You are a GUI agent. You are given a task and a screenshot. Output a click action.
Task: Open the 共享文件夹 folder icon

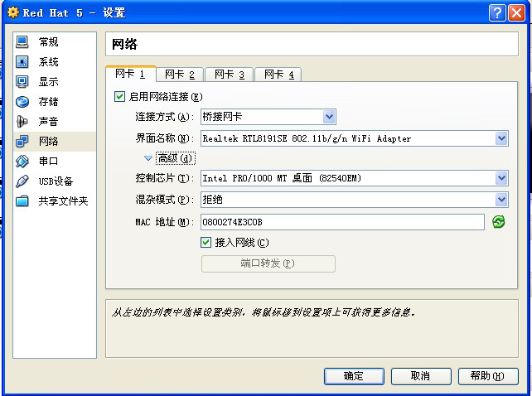click(22, 200)
